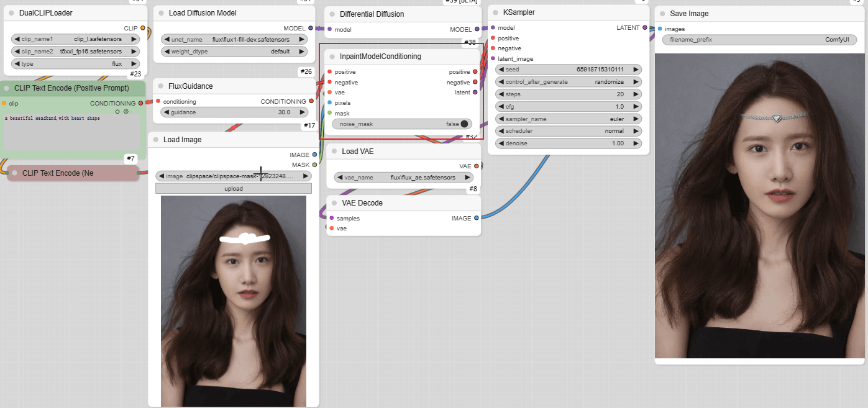
Task: Collapse the InpaintModelConditioning node title dot
Action: point(331,56)
